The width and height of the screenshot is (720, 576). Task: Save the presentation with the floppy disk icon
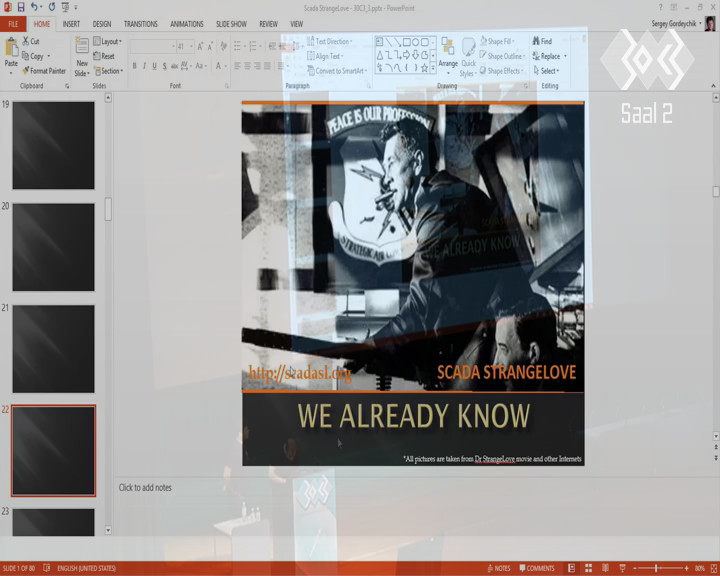(x=21, y=7)
